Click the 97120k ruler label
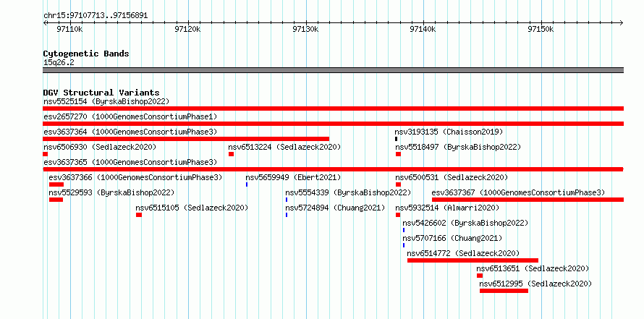644x319 pixels. 187,29
